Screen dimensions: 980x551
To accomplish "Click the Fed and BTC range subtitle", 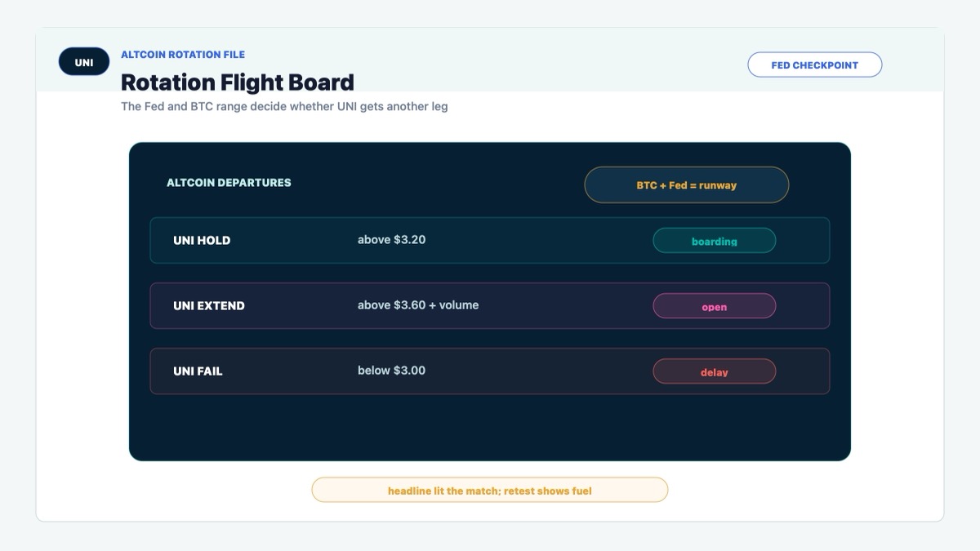I will (x=284, y=106).
